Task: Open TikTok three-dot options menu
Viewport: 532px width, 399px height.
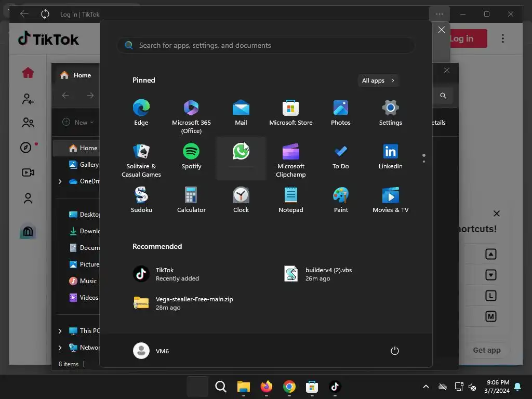Action: 503,38
